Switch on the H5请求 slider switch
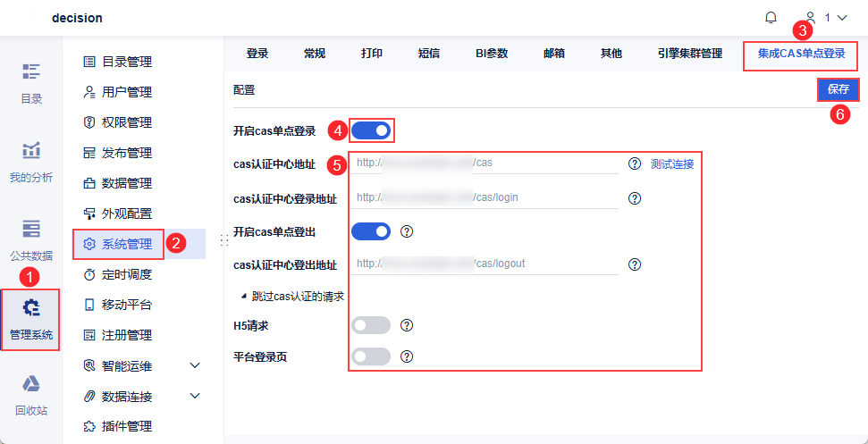The height and width of the screenshot is (444, 868). [x=371, y=325]
